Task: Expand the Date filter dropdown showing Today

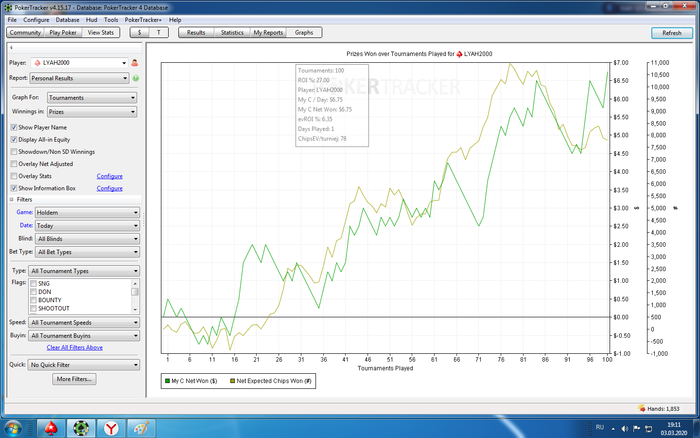Action: (x=87, y=226)
